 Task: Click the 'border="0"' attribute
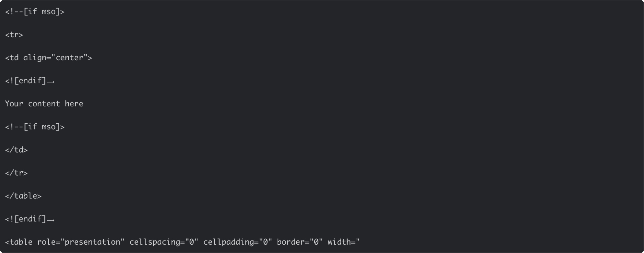[300, 242]
